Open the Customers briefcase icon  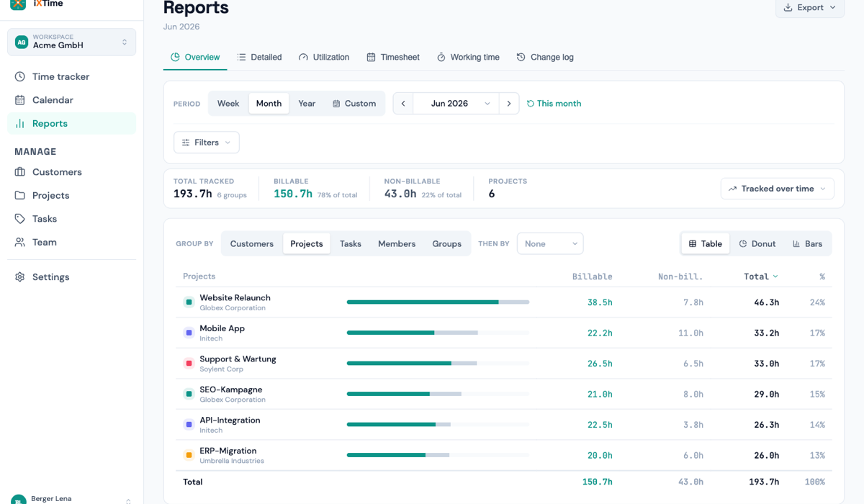click(x=20, y=172)
